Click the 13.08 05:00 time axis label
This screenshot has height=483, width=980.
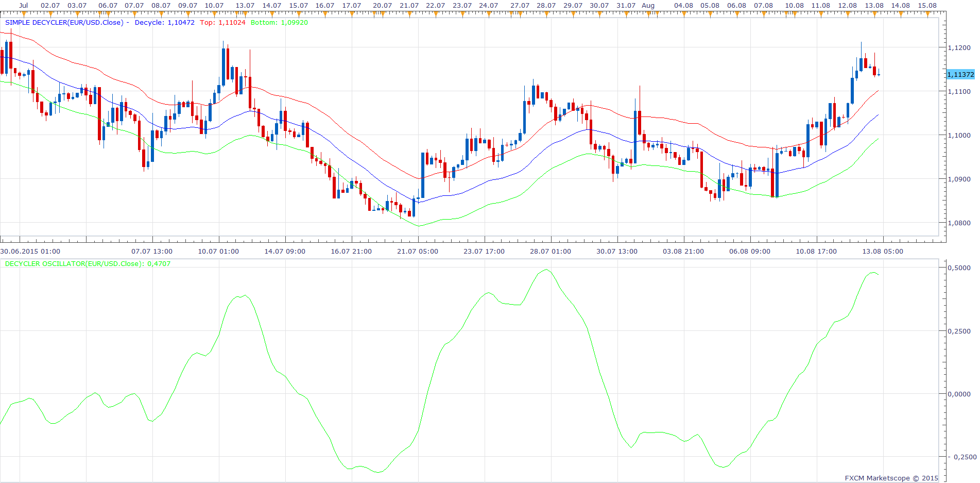[x=883, y=252]
